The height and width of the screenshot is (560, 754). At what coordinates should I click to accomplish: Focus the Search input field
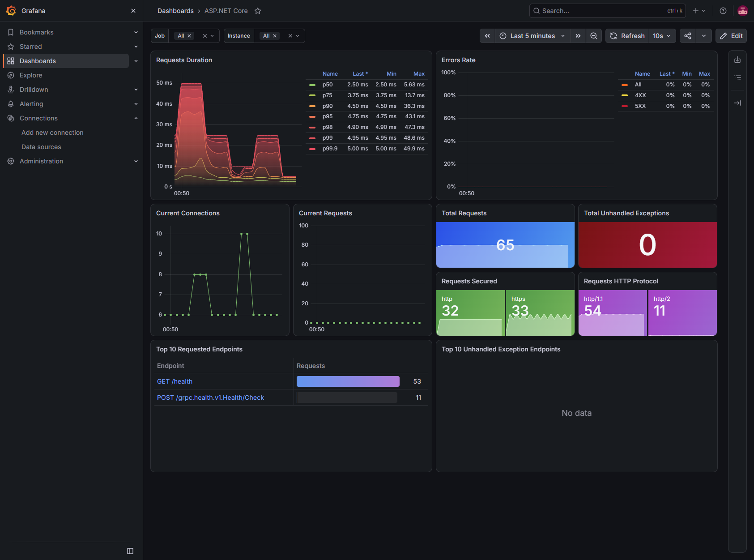coord(608,11)
